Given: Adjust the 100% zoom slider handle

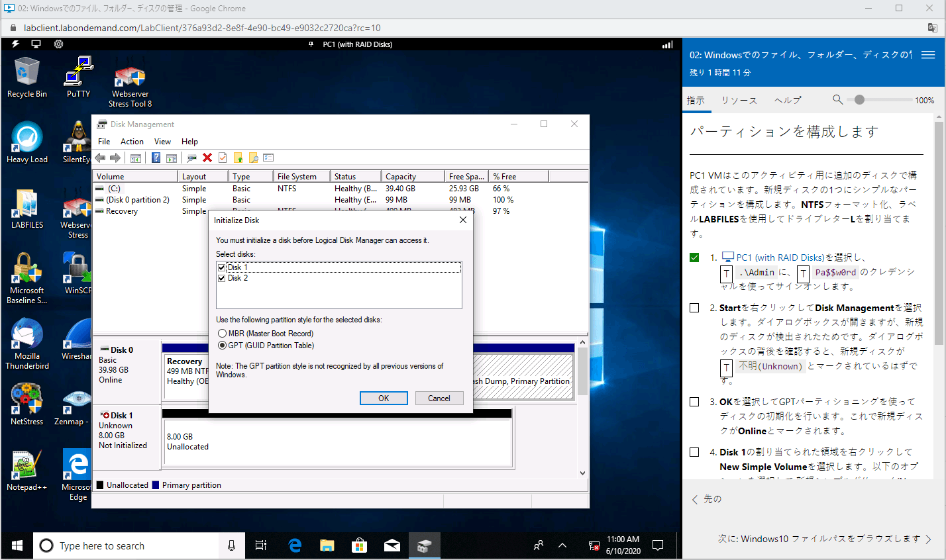Looking at the screenshot, I should click(x=859, y=100).
